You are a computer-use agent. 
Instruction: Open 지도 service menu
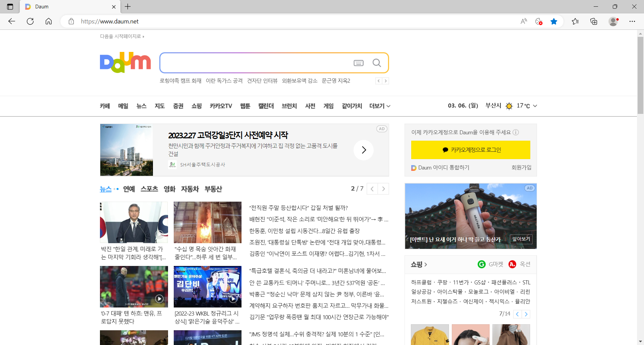click(160, 106)
